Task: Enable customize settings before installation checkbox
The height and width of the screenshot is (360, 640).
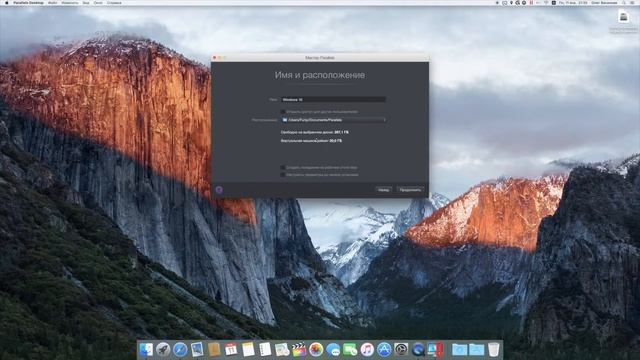Action: 283,175
